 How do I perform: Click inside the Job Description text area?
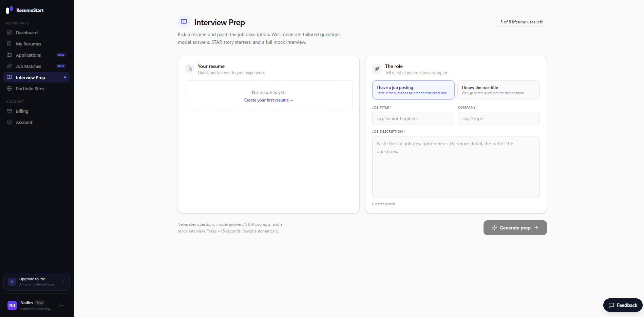(456, 167)
